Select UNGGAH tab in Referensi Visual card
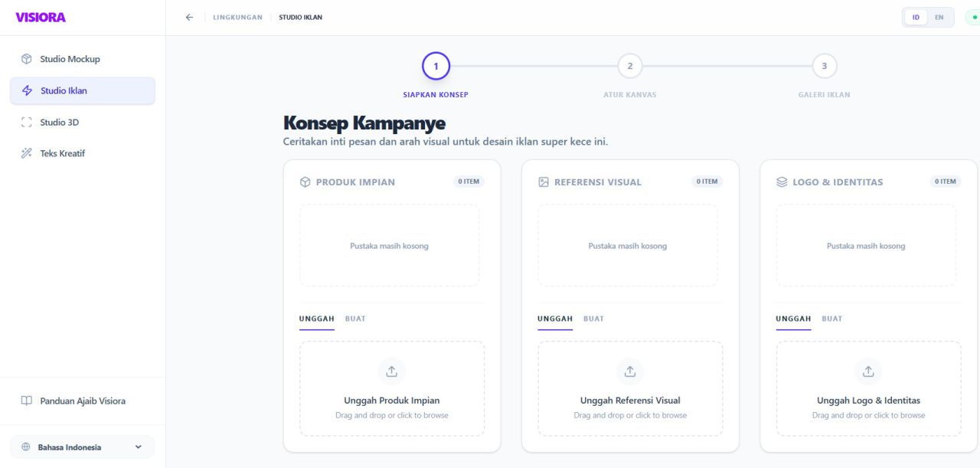Screen dimensions: 980x468 coord(555,319)
